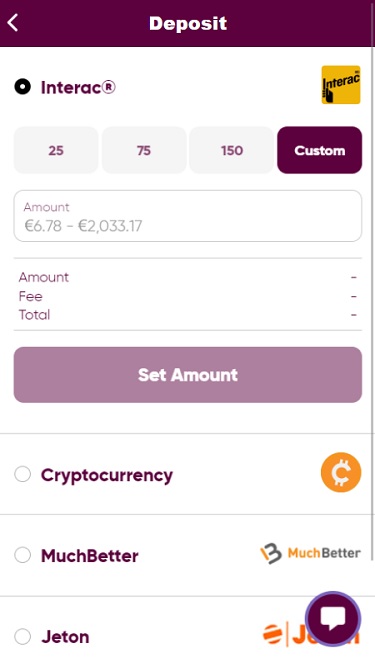Focus the Amount input field
The image size is (375, 667).
[x=188, y=216]
